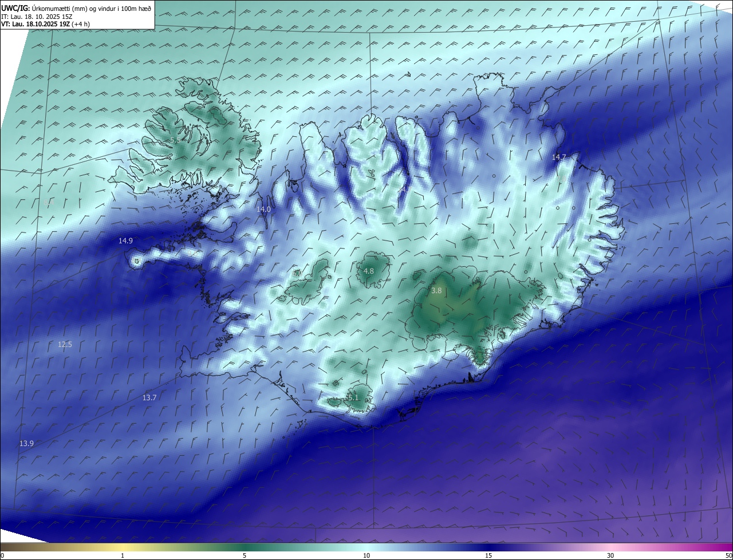Click the 14.9 value label west of Snæfellsnes

pyautogui.click(x=125, y=241)
